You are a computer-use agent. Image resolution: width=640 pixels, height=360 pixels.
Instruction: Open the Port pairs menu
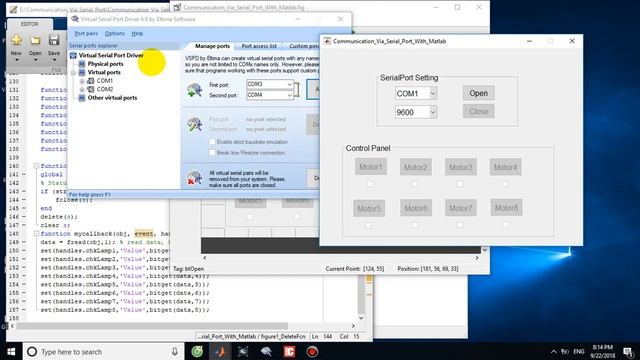click(86, 33)
